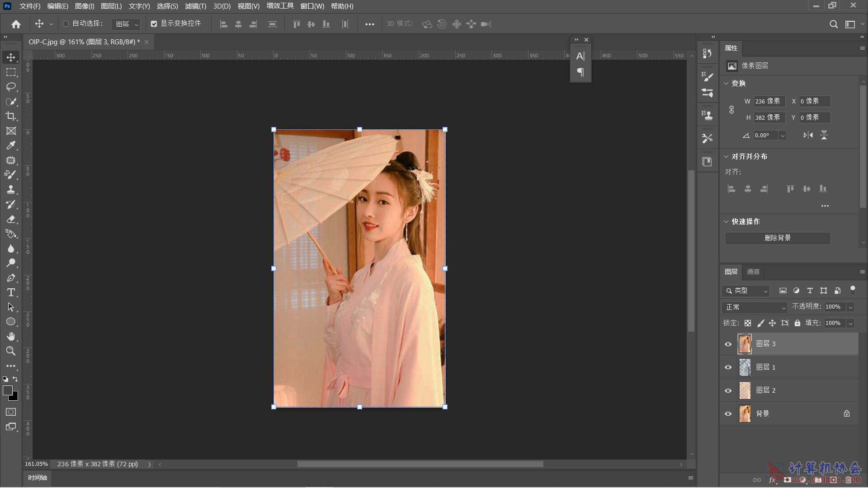Open the blend mode 正常 dropdown
This screenshot has width=868, height=488.
pyautogui.click(x=754, y=307)
